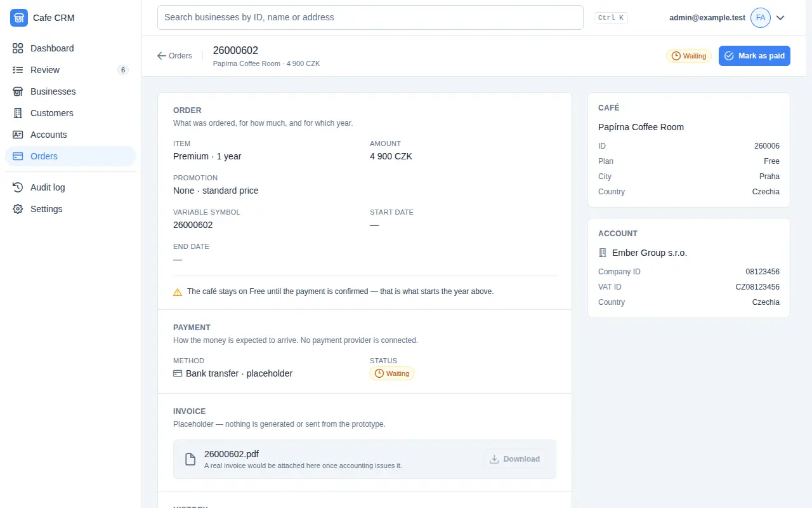The height and width of the screenshot is (508, 812).
Task: Open Customers from the sidebar
Action: [70, 113]
